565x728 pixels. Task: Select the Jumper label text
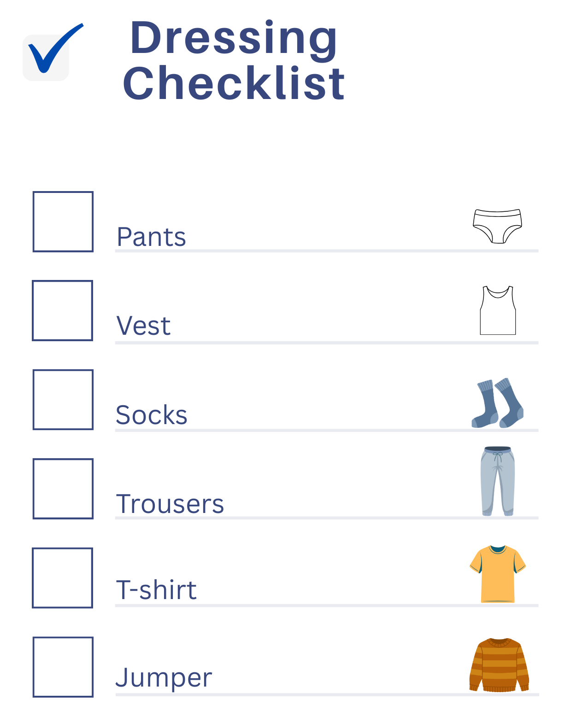(164, 678)
